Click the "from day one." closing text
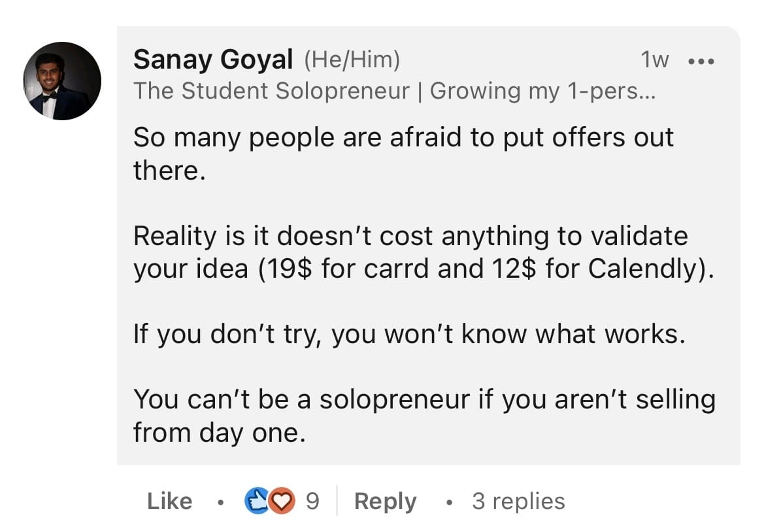Image resolution: width=764 pixels, height=532 pixels. 219,433
